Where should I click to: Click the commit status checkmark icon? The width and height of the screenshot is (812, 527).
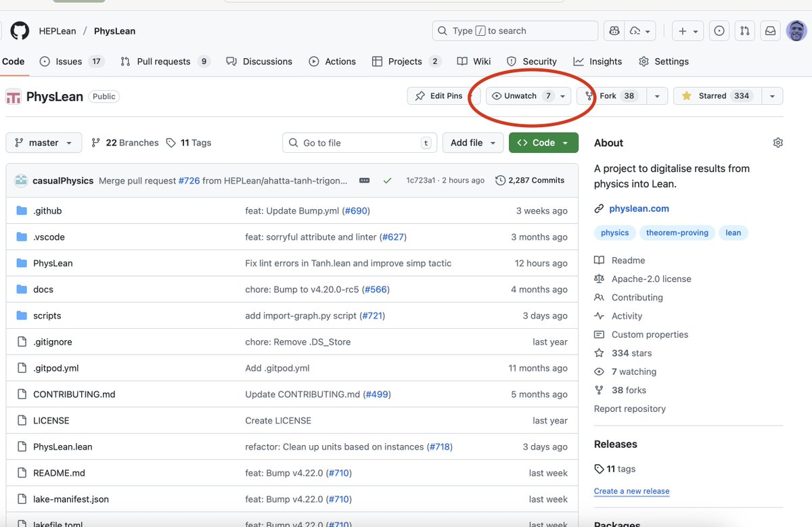[387, 181]
